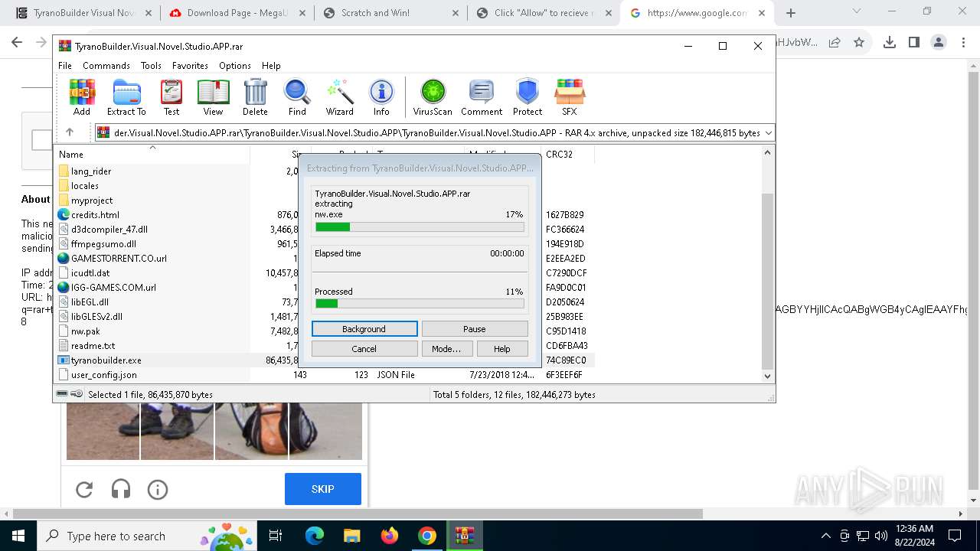This screenshot has height=551, width=980.
Task: Click the taskbar search box
Action: click(x=145, y=536)
